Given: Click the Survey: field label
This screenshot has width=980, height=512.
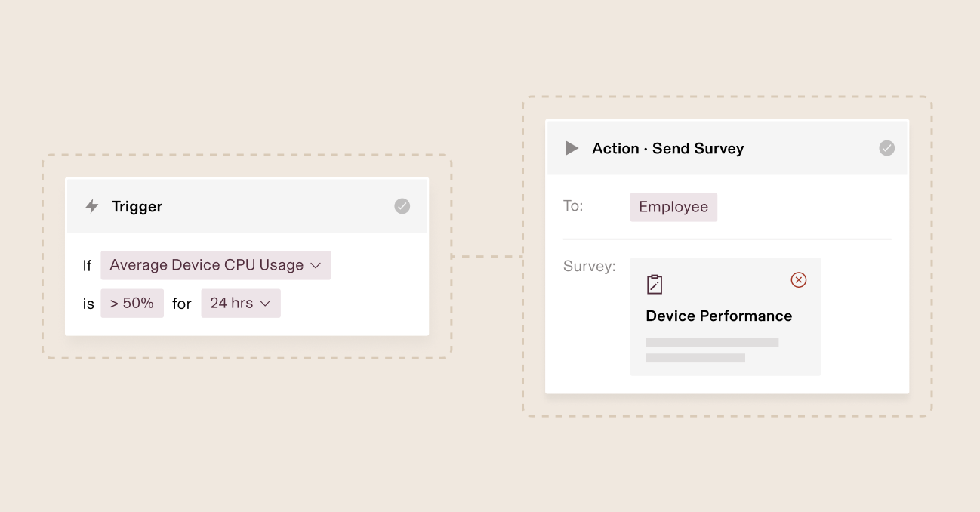Looking at the screenshot, I should click(590, 267).
